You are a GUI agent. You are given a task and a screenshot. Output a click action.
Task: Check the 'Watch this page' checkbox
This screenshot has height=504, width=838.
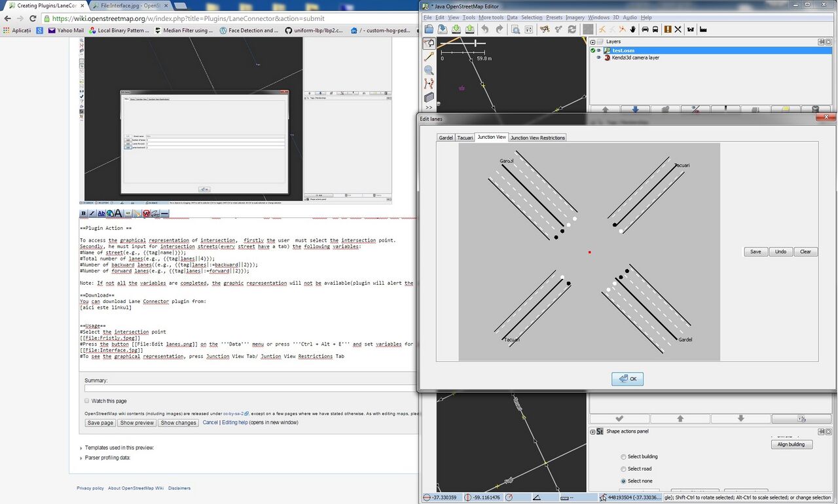click(x=87, y=401)
